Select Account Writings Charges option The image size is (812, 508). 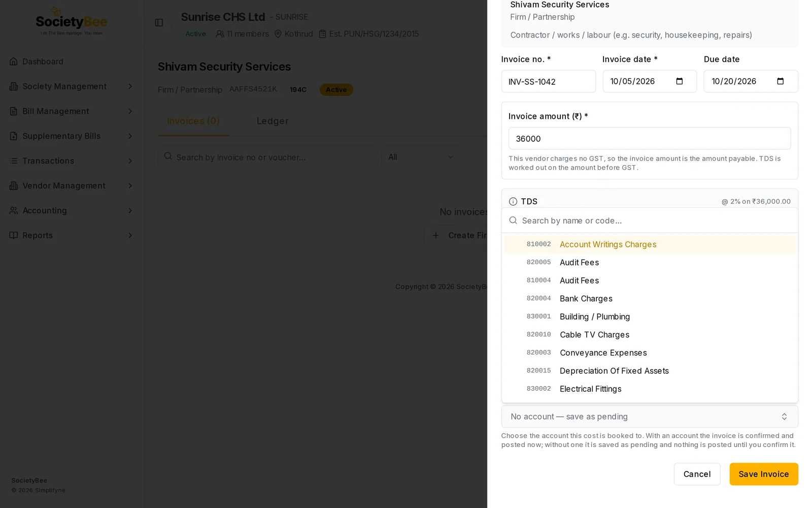point(650,244)
